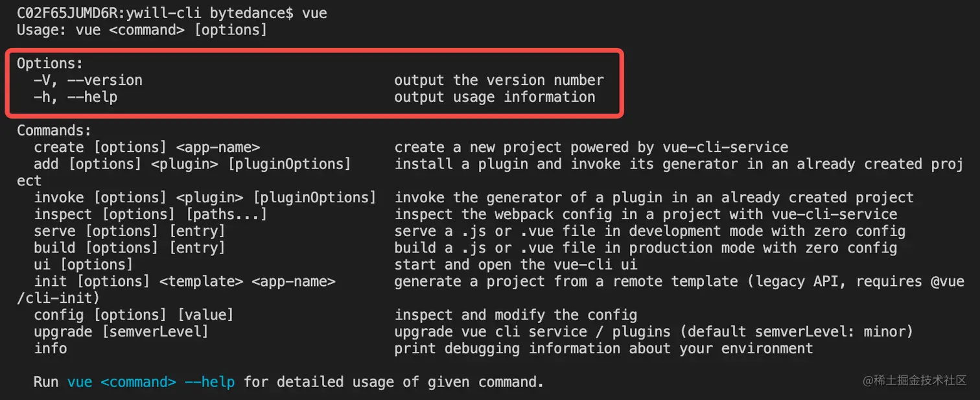Click the terminal prompt line ending with 'vue'

point(172,13)
